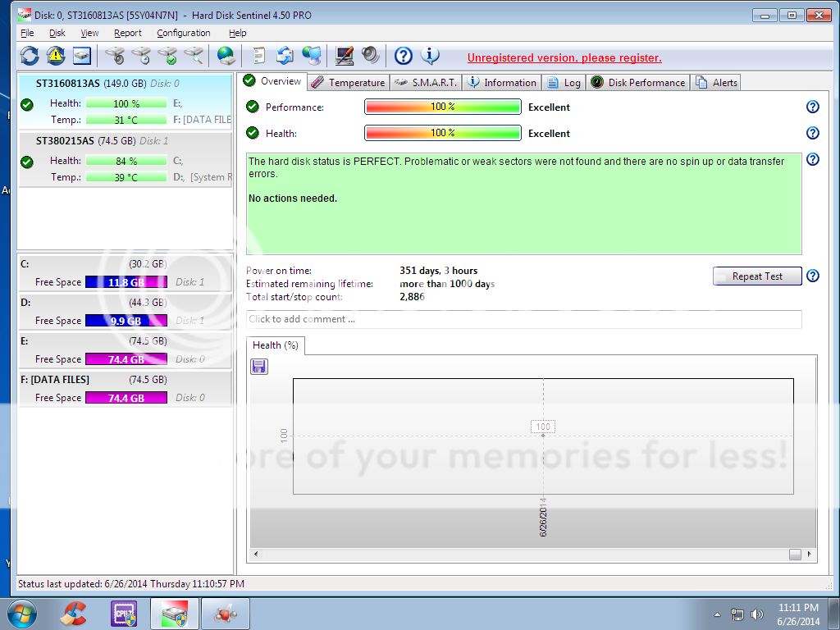
Task: Click the globe with disk toolbar icon
Action: [x=226, y=56]
